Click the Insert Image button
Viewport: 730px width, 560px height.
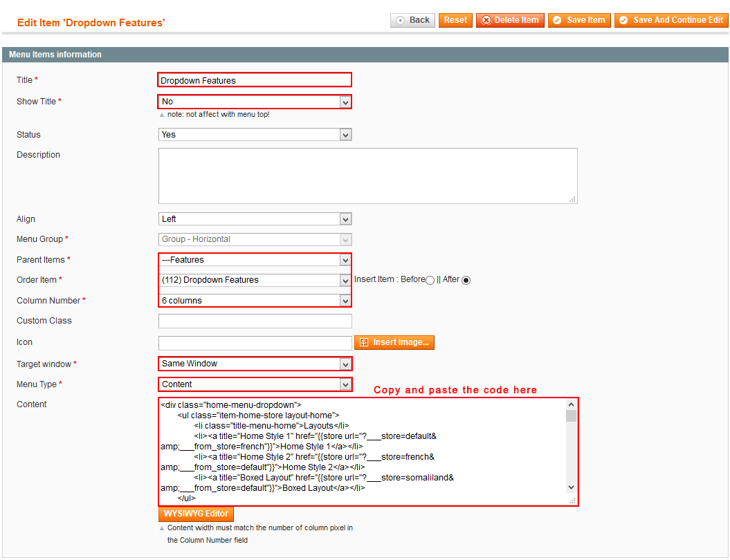394,342
